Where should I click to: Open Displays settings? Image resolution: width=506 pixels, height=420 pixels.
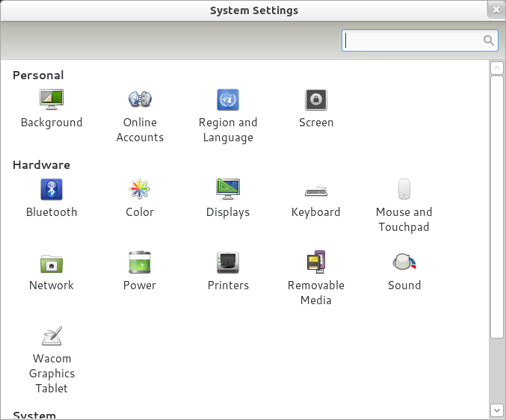(x=228, y=198)
